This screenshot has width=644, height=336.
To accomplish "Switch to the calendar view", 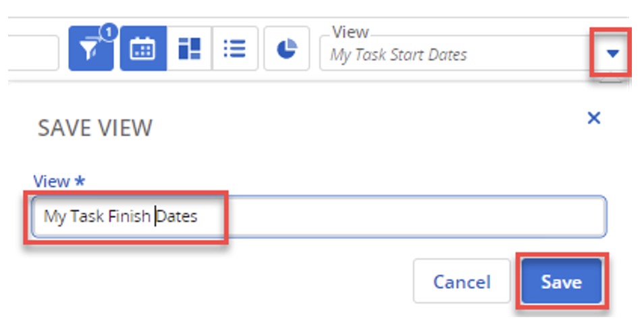I will click(x=143, y=49).
